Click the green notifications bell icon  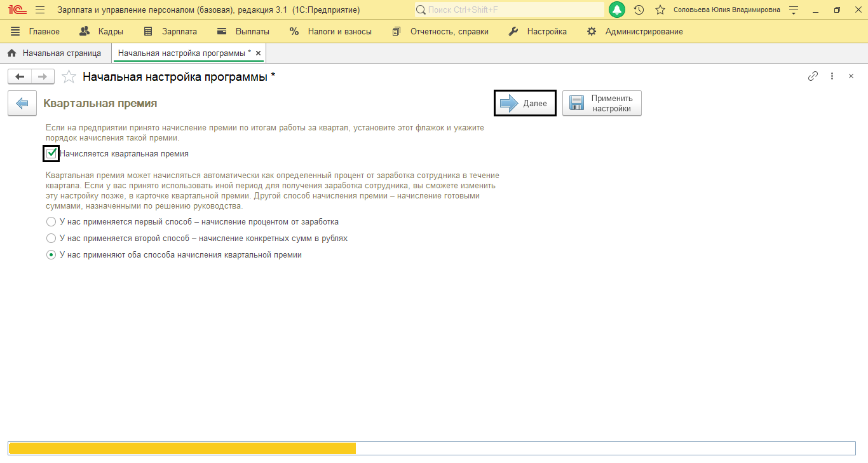[x=616, y=10]
